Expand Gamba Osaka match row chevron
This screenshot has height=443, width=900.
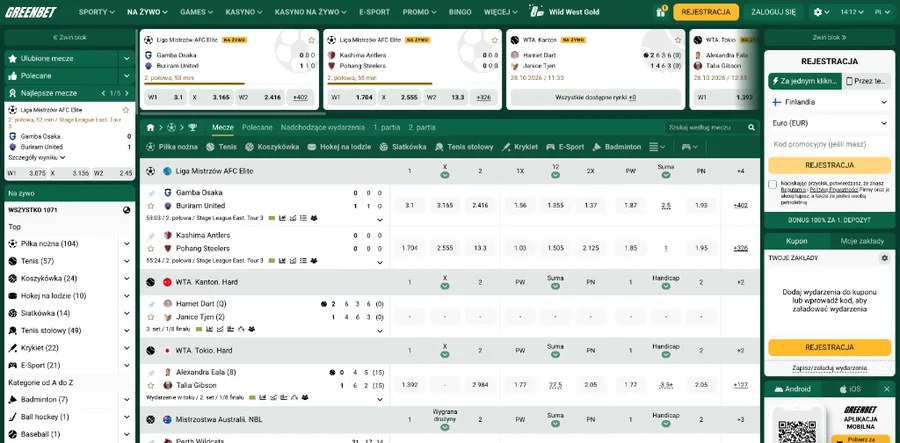379,219
